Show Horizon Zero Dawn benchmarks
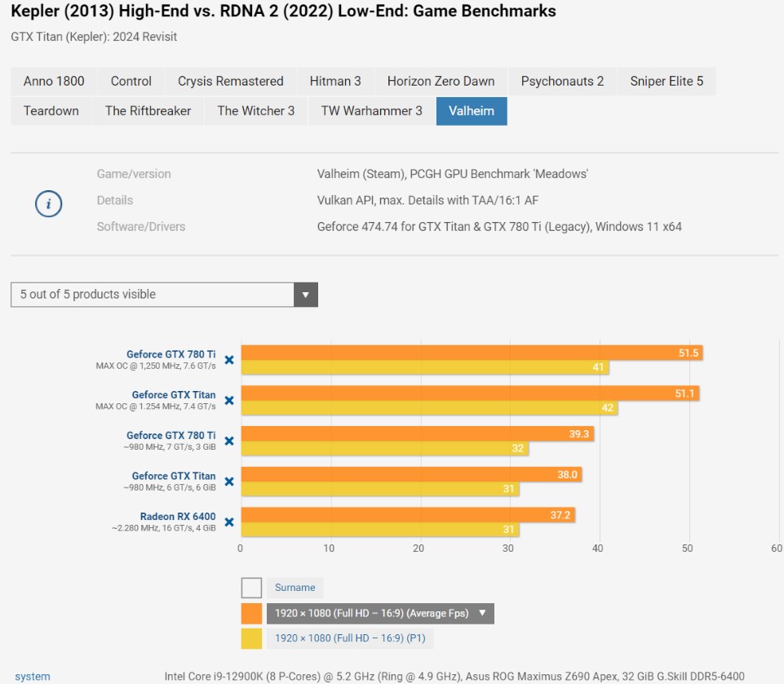The width and height of the screenshot is (784, 684). point(441,81)
